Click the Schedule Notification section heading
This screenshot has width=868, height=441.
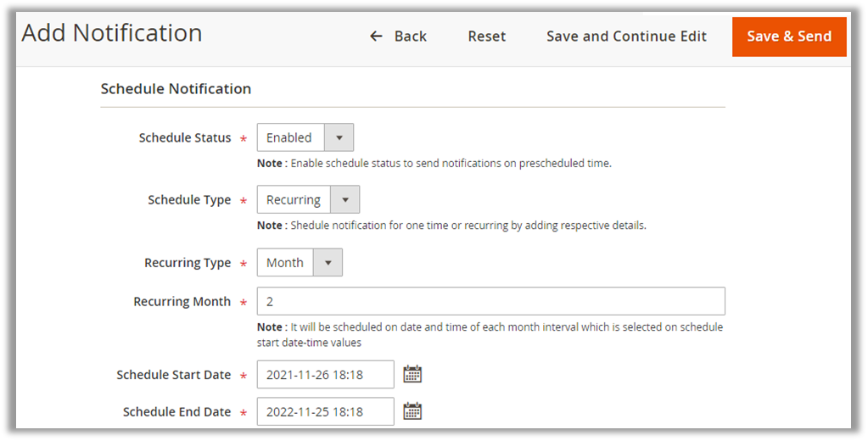[176, 88]
